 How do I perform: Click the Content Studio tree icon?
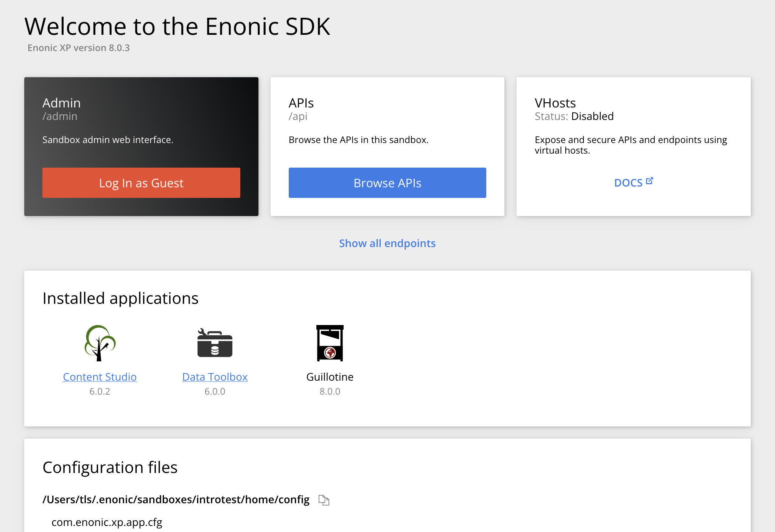[x=100, y=343]
